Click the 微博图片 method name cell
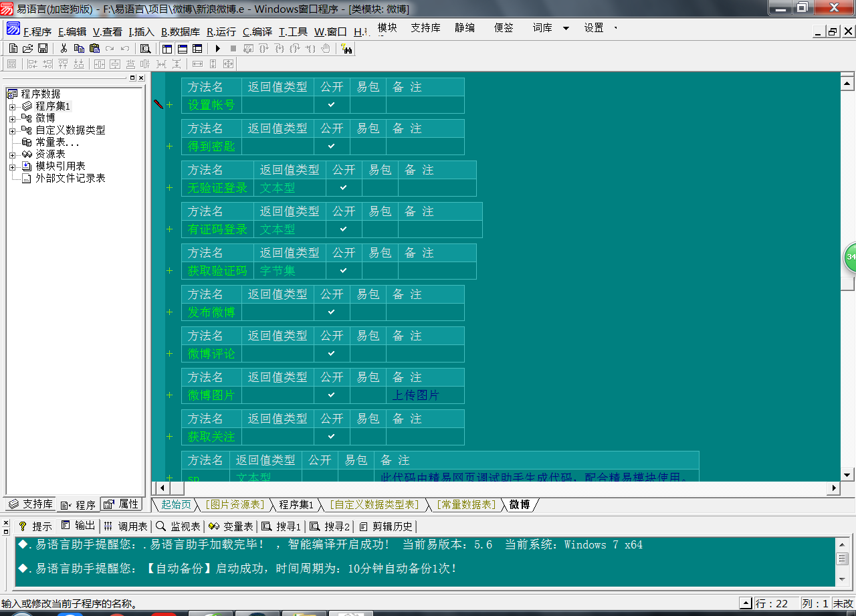This screenshot has height=616, width=856. 211,395
